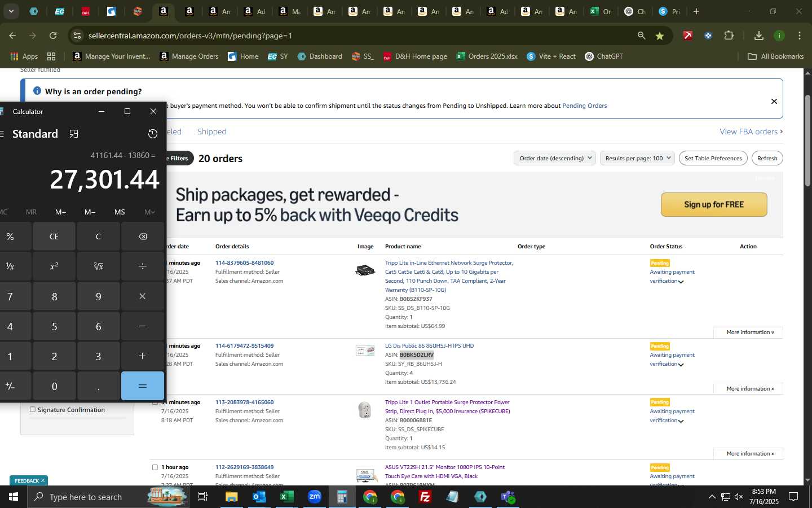Image resolution: width=812 pixels, height=508 pixels.
Task: Click the plus key in Calculator
Action: [143, 356]
